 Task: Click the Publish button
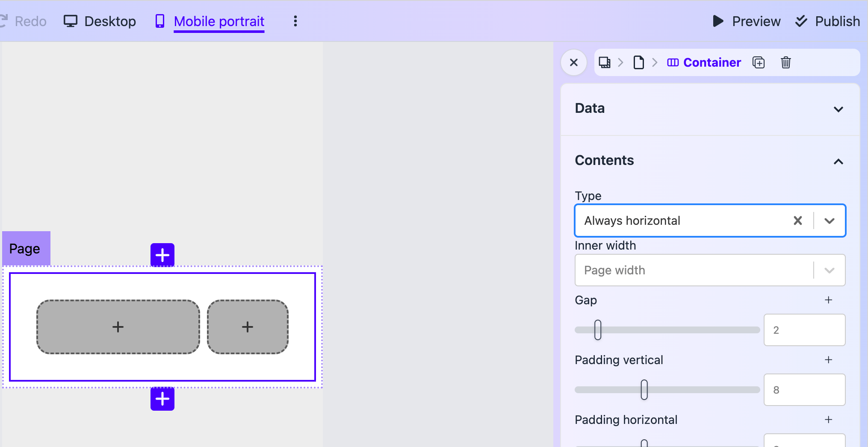827,21
